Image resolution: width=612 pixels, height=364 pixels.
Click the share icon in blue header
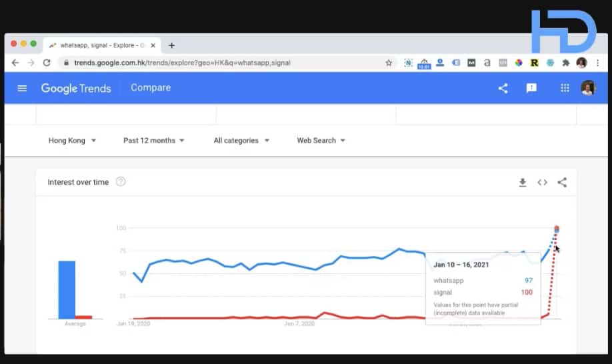pyautogui.click(x=503, y=88)
